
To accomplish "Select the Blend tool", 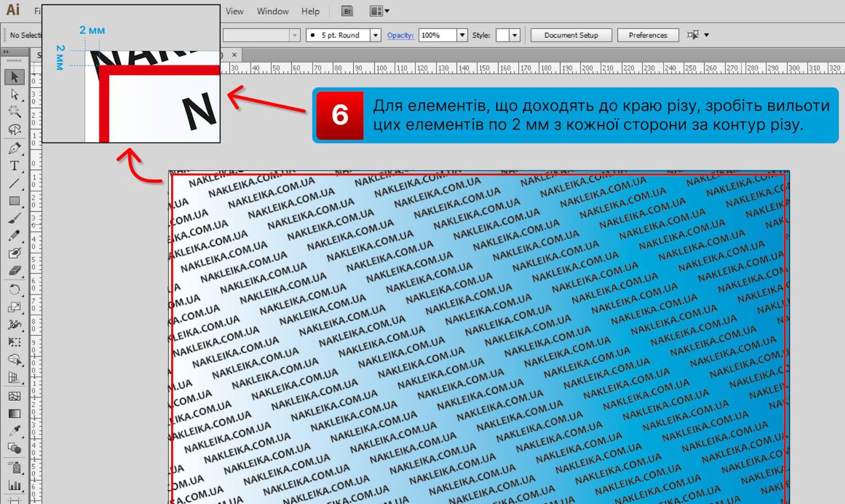I will (15, 448).
